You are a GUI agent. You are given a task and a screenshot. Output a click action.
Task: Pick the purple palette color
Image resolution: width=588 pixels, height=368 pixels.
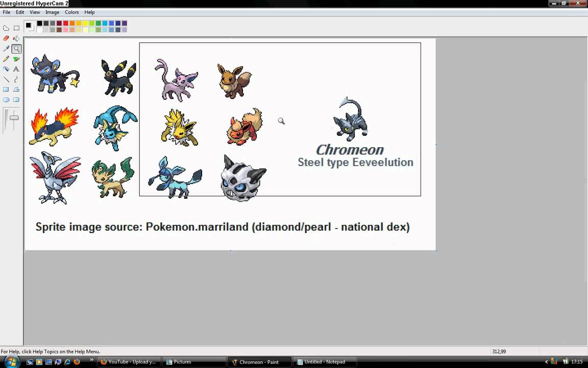point(125,24)
